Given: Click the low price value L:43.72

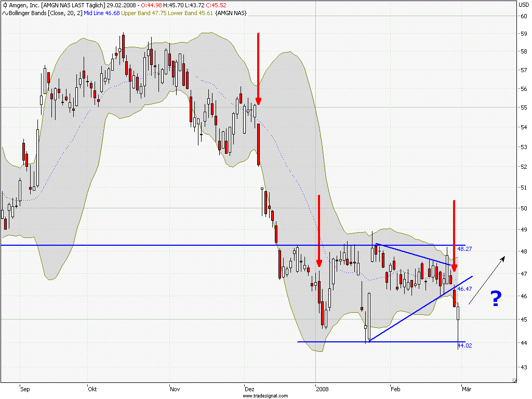Looking at the screenshot, I should pyautogui.click(x=195, y=5).
